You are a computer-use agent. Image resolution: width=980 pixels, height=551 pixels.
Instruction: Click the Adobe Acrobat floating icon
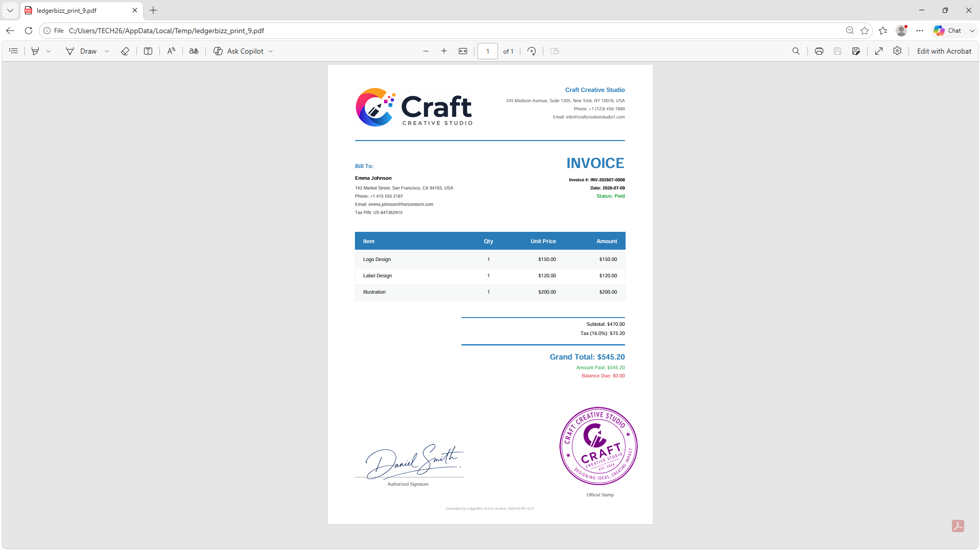[x=958, y=526]
